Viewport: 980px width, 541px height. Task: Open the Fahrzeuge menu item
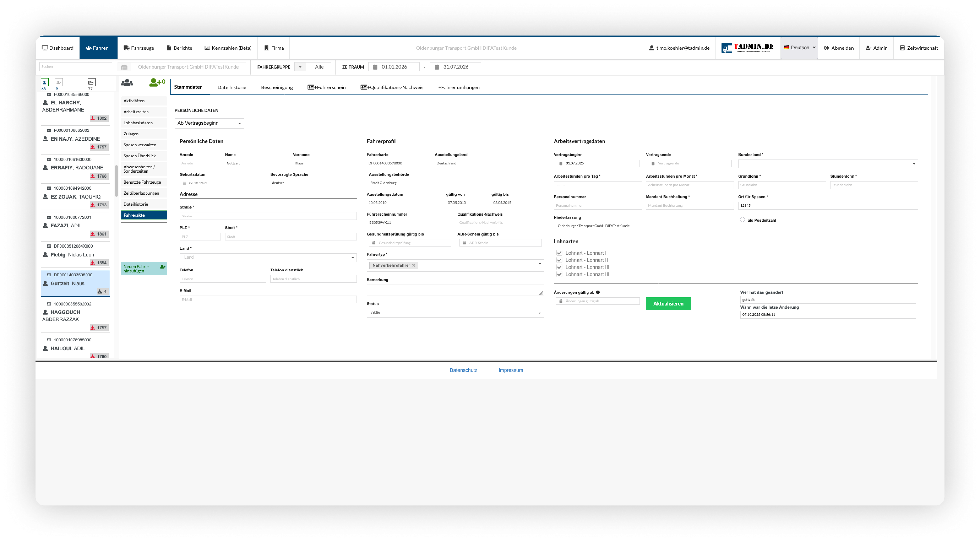(x=138, y=48)
